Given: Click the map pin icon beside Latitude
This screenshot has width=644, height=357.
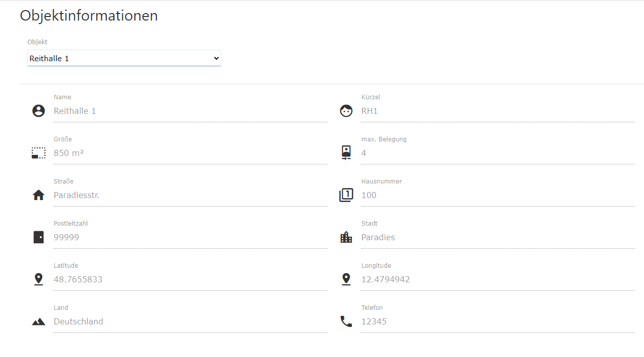Looking at the screenshot, I should point(39,279).
